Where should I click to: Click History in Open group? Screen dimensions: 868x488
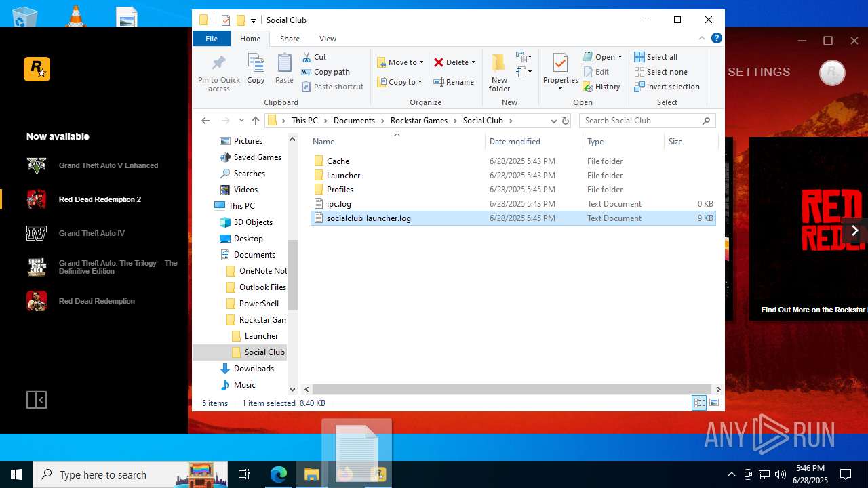pyautogui.click(x=601, y=87)
